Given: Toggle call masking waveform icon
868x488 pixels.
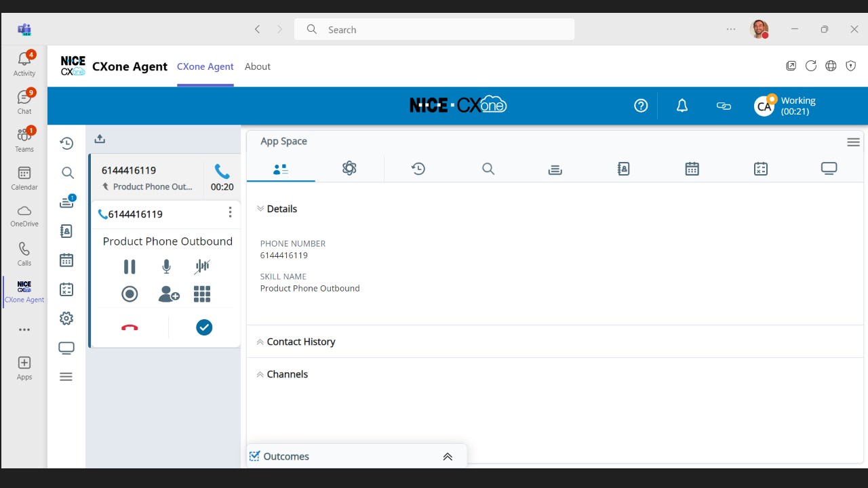Looking at the screenshot, I should [x=202, y=267].
